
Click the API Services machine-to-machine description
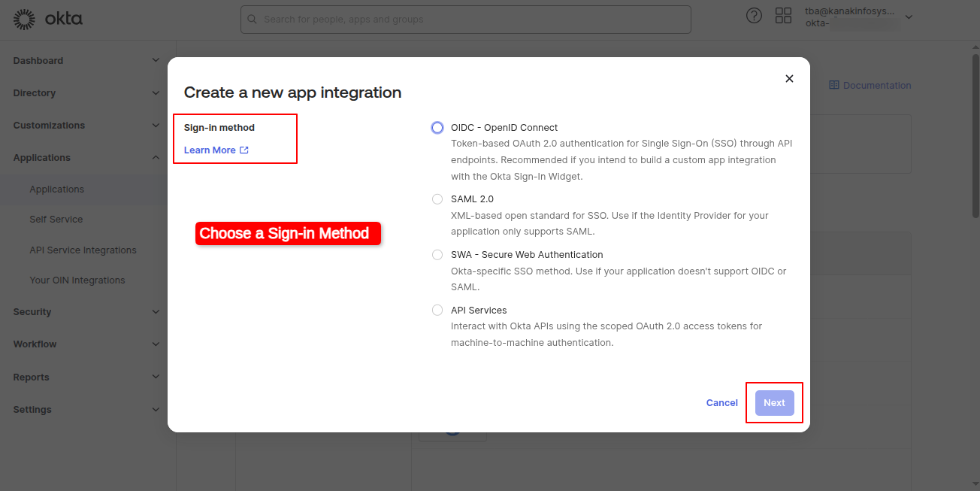[x=606, y=335]
